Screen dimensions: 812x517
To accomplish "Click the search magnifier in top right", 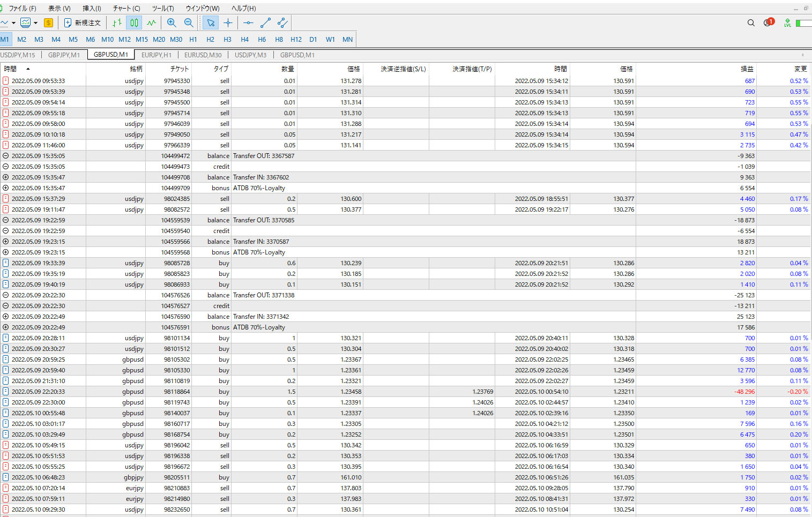I will pos(751,23).
